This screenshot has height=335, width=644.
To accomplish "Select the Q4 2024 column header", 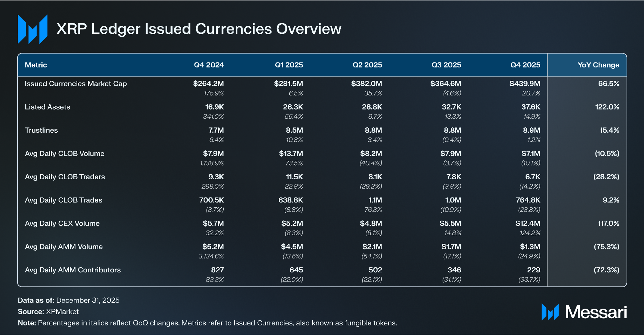I will pyautogui.click(x=209, y=65).
